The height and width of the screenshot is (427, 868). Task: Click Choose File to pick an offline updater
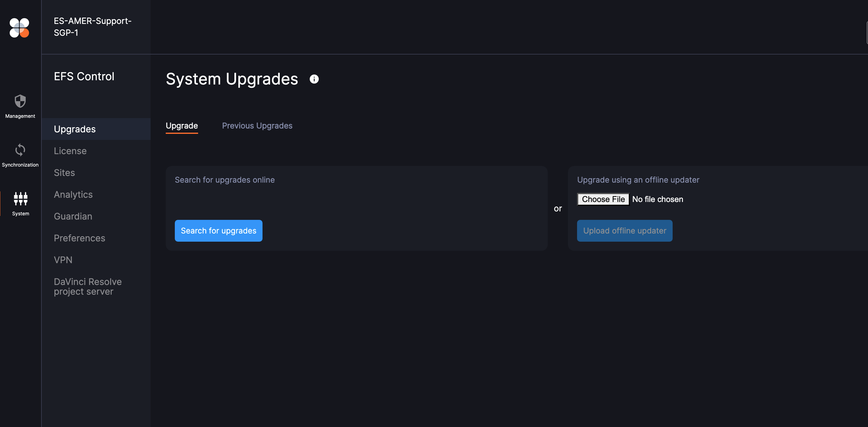click(603, 199)
